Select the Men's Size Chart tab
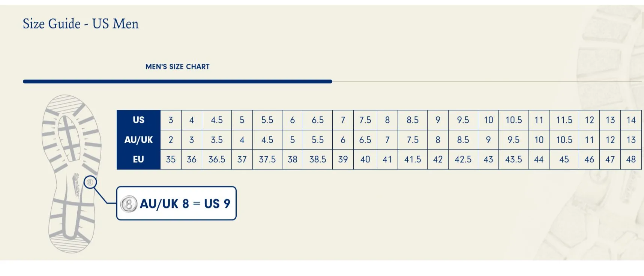Screen dimensions: 644x276 pyautogui.click(x=177, y=67)
